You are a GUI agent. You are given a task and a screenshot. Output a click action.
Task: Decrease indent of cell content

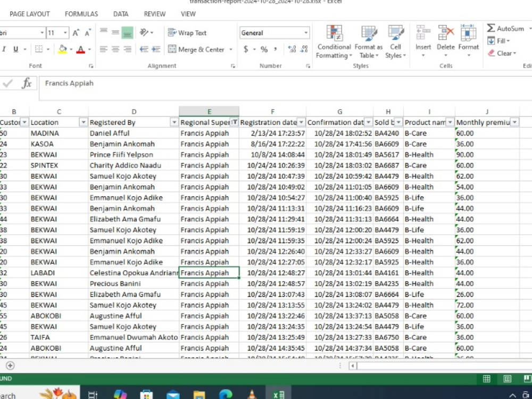tap(144, 49)
